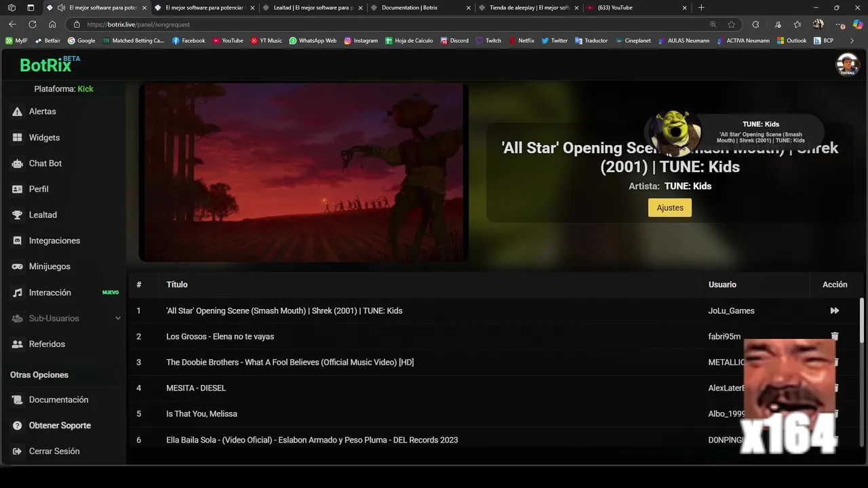Switch to the Tienda de aleeplay tab

[529, 7]
